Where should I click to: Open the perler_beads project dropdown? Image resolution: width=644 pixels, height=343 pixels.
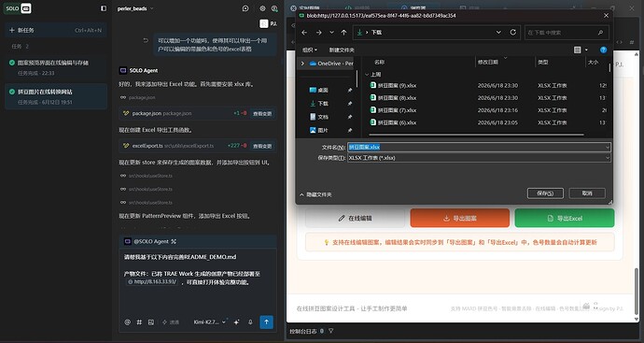pos(135,8)
